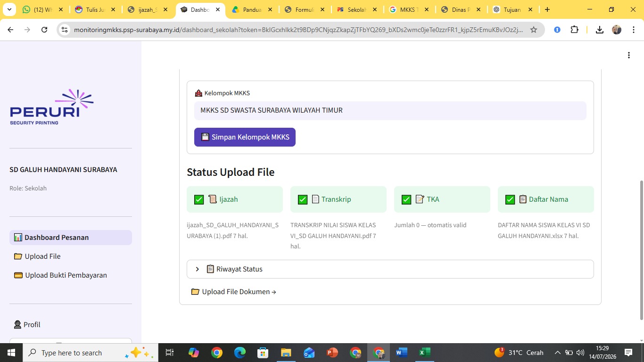
Task: Click the green checkmark beside Ijazah
Action: click(199, 199)
